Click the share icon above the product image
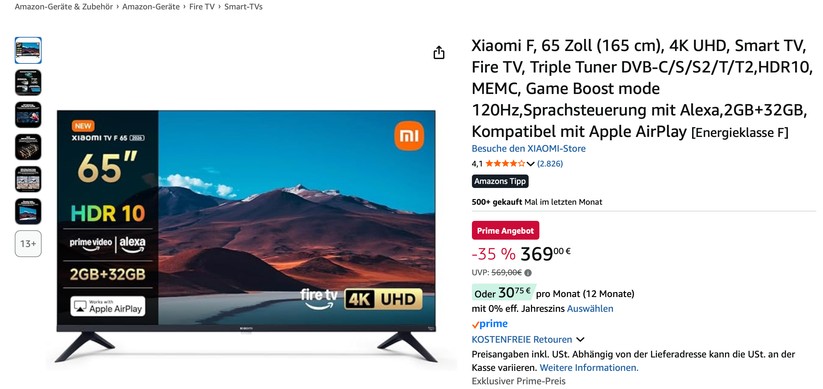823x389 pixels. [439, 52]
